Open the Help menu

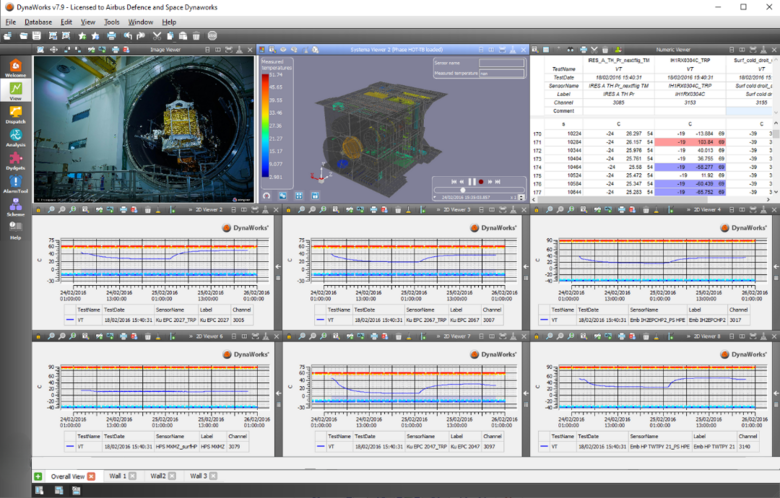(x=169, y=22)
